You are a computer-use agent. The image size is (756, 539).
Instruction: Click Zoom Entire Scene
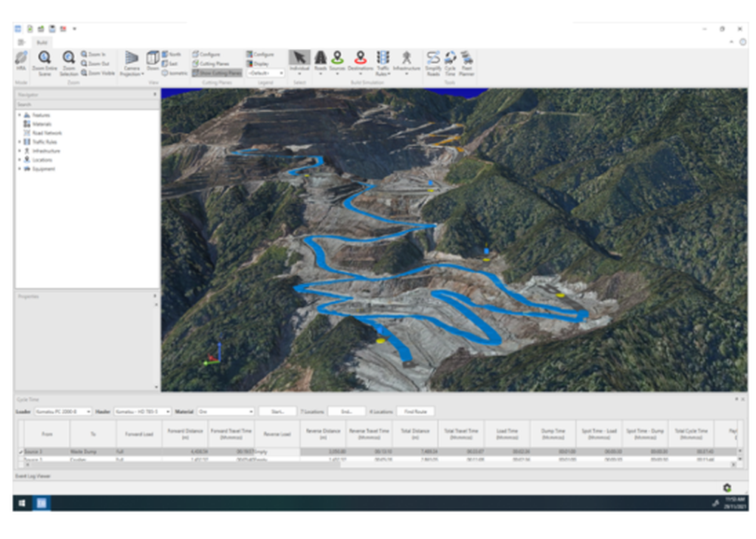(45, 64)
